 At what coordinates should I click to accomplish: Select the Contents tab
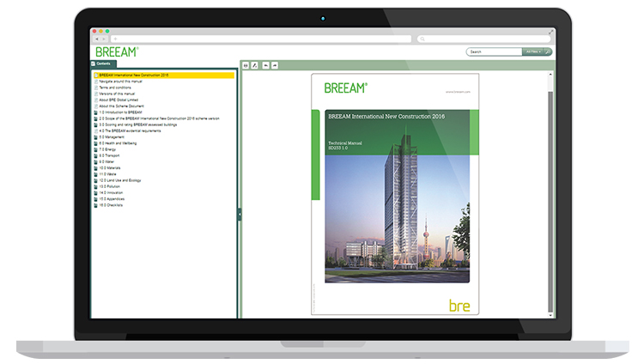[104, 64]
